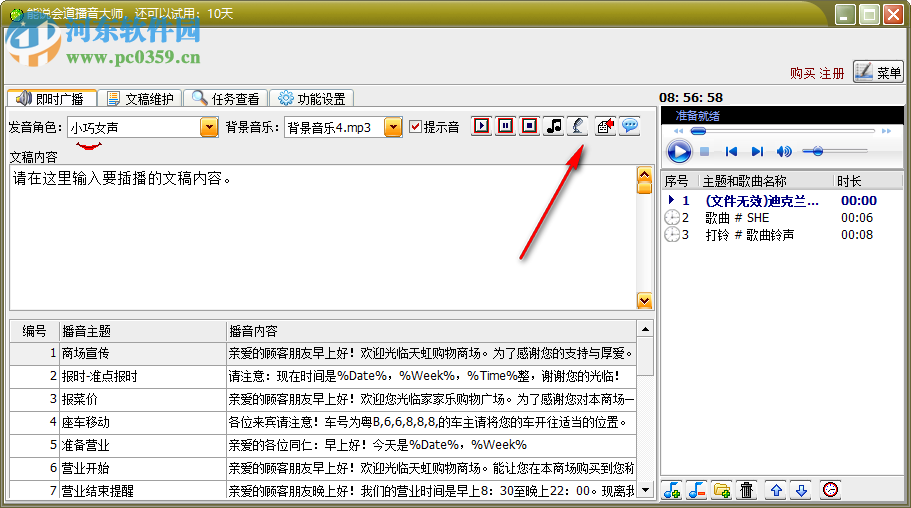Click the music note toolbar icon
The width and height of the screenshot is (911, 508).
pos(554,126)
